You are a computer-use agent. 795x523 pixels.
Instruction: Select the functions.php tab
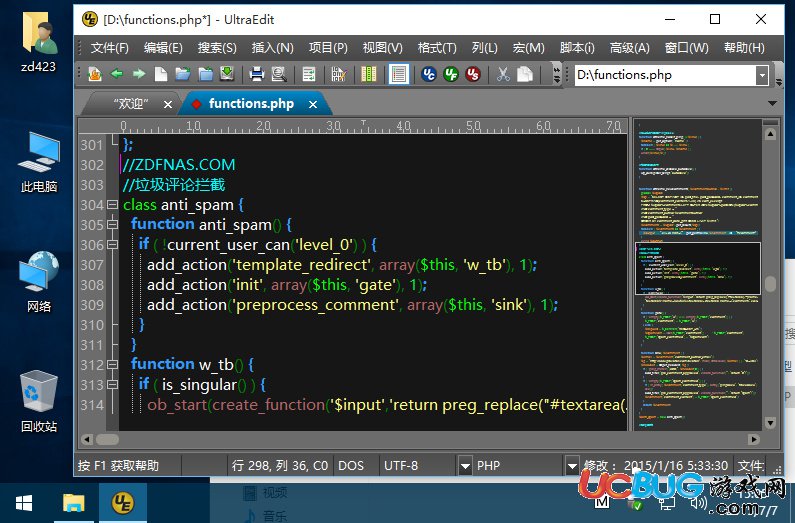pos(251,104)
